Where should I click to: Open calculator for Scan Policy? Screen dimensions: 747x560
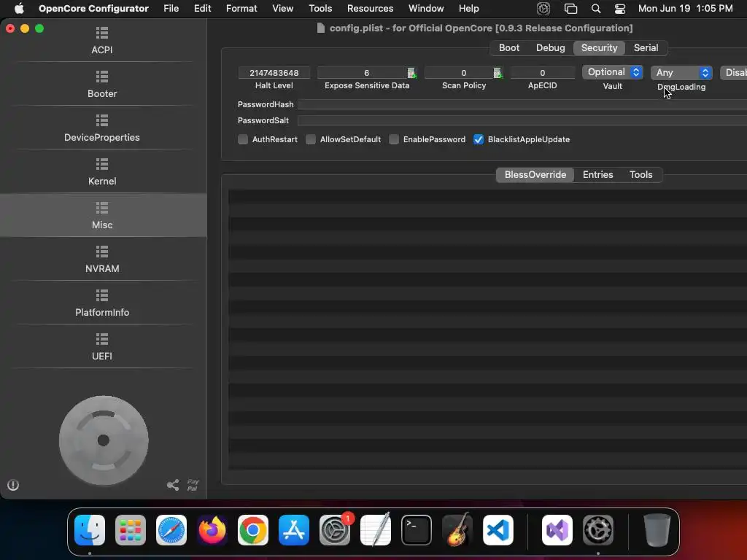[498, 73]
